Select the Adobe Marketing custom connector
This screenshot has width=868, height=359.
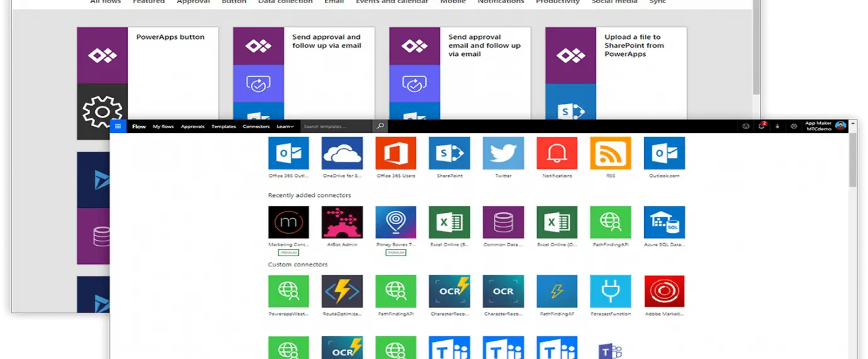click(664, 292)
